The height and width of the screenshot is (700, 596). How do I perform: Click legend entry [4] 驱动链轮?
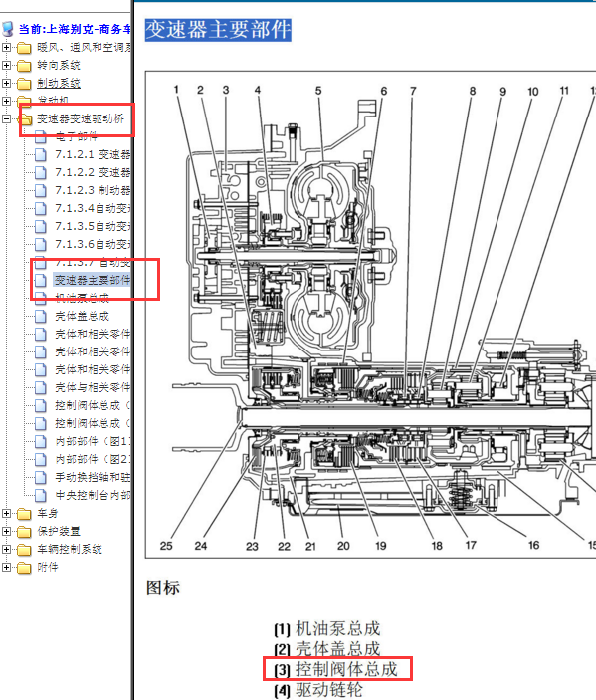[318, 690]
